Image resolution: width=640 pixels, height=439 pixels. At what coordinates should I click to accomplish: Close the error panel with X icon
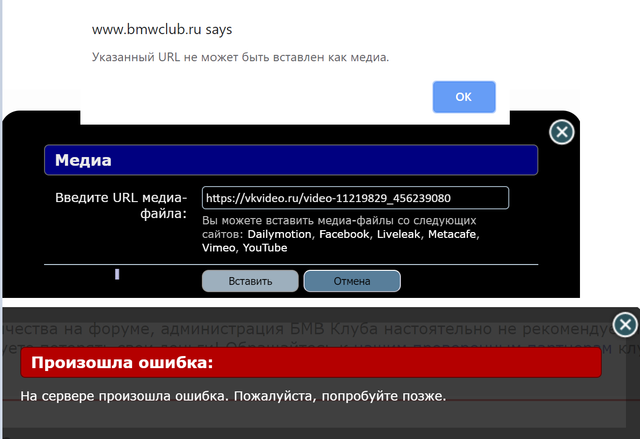[x=625, y=325]
